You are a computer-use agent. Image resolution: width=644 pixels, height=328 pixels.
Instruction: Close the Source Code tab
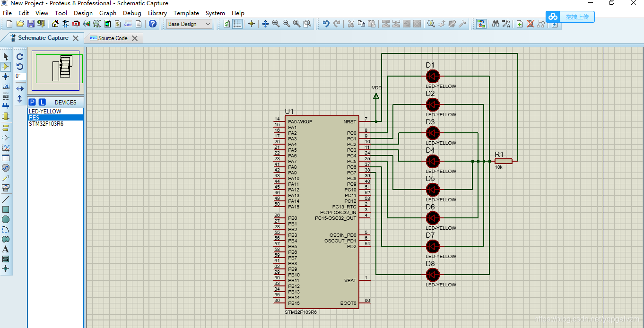click(135, 38)
